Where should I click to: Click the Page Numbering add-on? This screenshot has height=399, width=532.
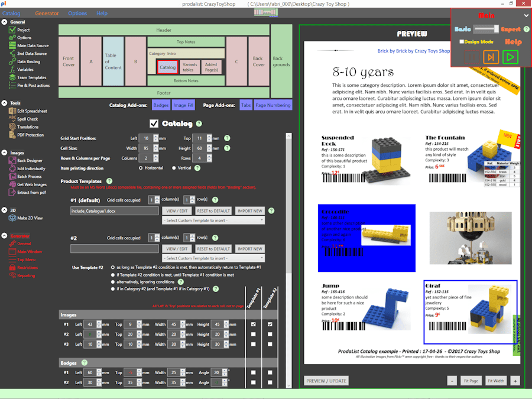pyautogui.click(x=273, y=105)
